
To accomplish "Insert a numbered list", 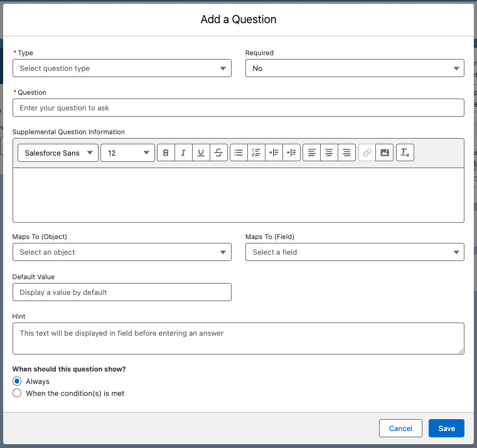I will (256, 152).
